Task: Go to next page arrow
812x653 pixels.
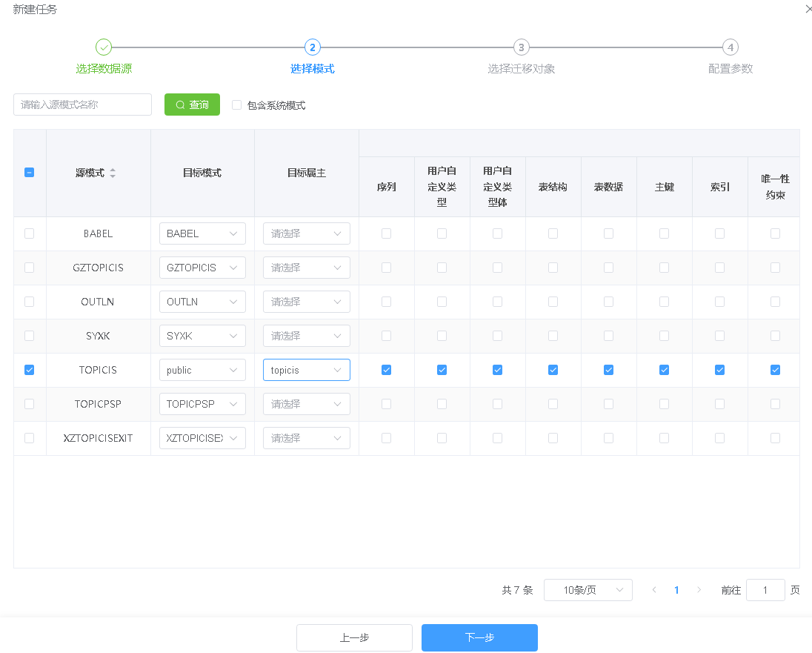Action: tap(699, 590)
